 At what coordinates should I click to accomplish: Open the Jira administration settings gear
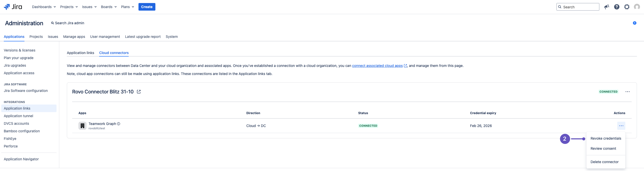[x=627, y=7]
